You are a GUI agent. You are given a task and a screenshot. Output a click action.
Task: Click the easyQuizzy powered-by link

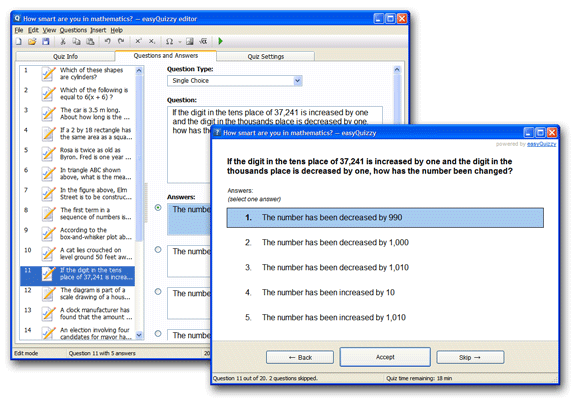542,144
